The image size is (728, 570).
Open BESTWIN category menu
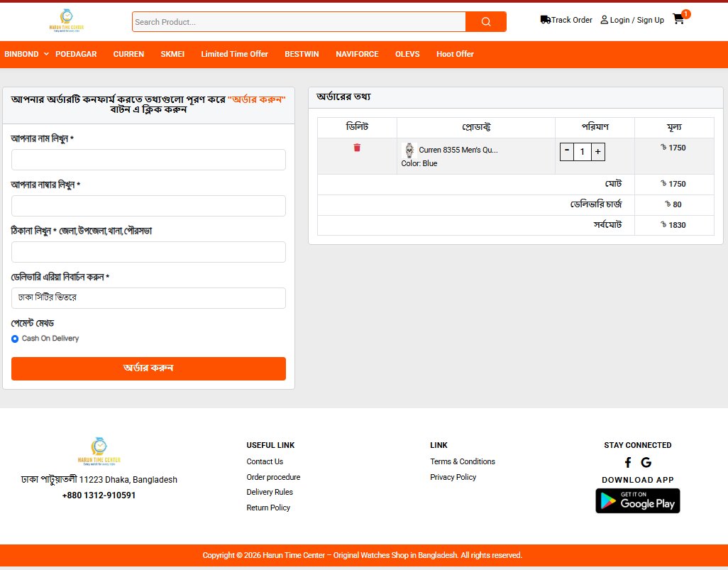coord(302,54)
